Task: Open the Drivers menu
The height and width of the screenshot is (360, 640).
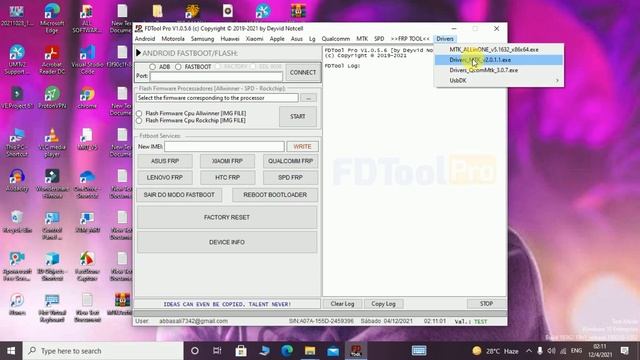Action: tap(445, 39)
